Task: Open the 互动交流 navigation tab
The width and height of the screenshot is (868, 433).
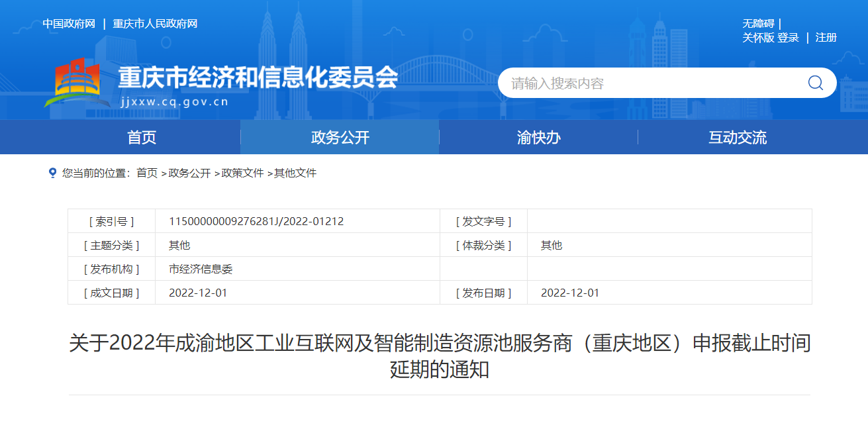Action: [737, 138]
